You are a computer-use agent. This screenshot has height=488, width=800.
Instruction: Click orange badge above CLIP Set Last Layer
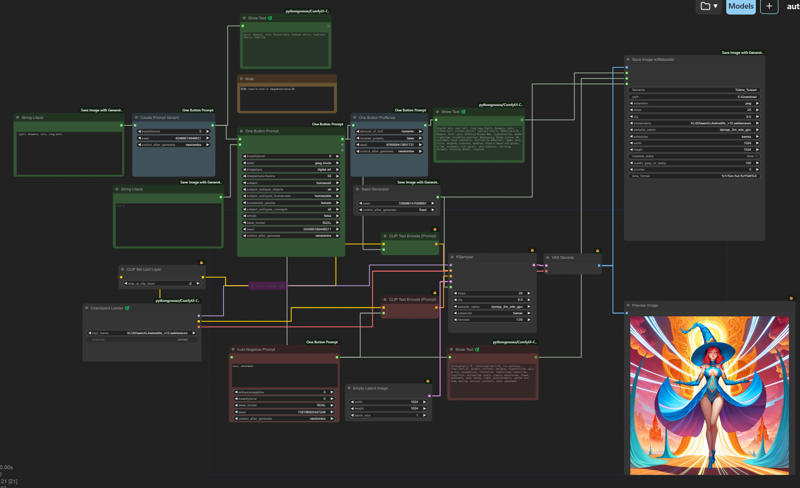(201, 262)
